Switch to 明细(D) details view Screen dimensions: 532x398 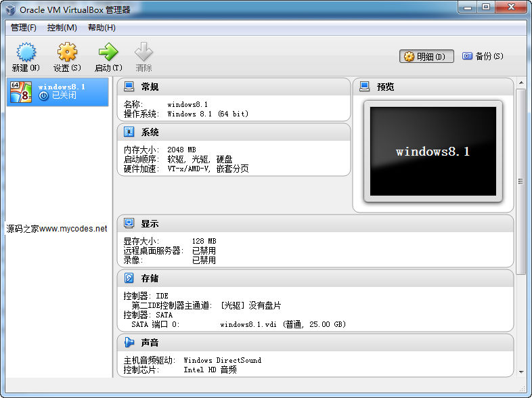[426, 56]
